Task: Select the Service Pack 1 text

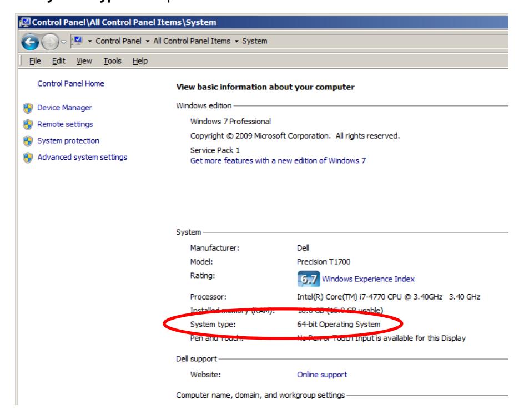Action: click(x=215, y=150)
